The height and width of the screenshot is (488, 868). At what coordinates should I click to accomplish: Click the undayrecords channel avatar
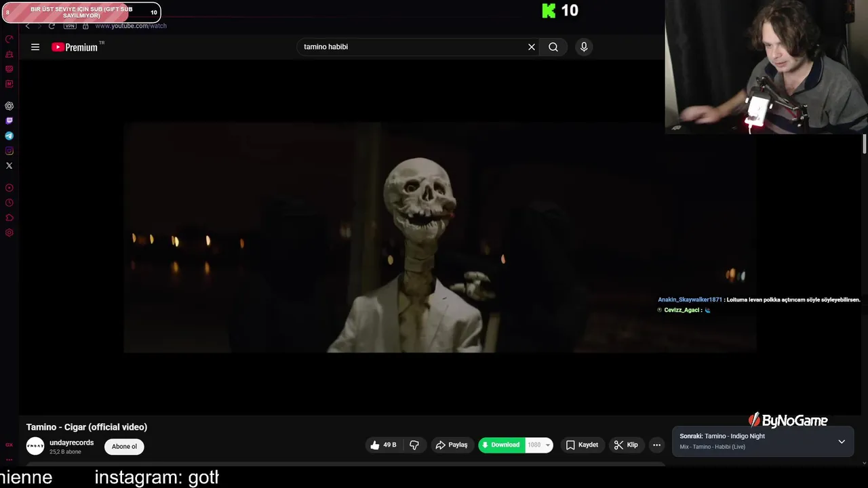pyautogui.click(x=35, y=446)
